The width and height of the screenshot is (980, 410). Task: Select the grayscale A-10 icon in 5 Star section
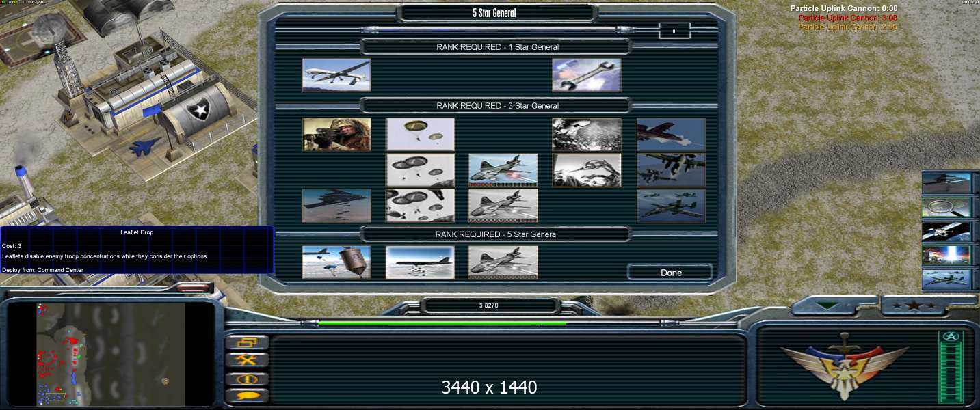tap(503, 262)
